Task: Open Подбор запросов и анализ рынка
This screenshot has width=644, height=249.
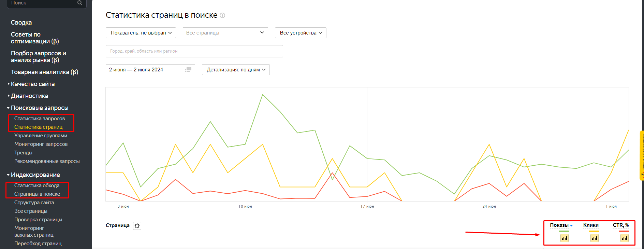Action: [39, 57]
